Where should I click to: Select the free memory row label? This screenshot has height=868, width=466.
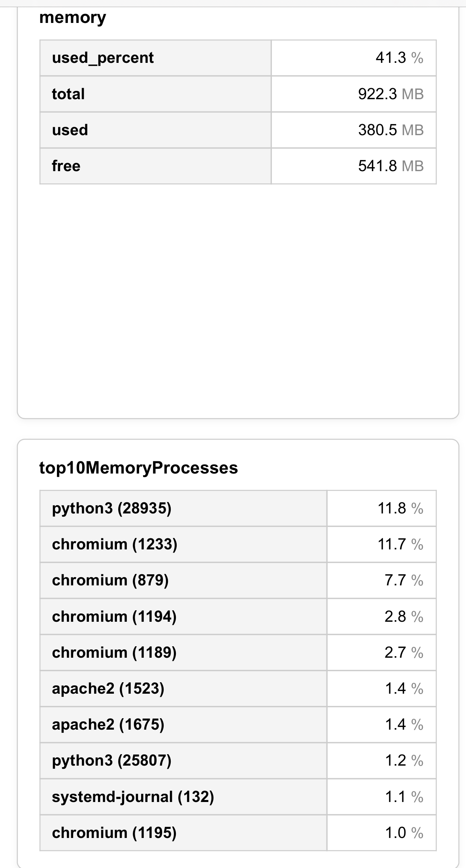pos(66,166)
